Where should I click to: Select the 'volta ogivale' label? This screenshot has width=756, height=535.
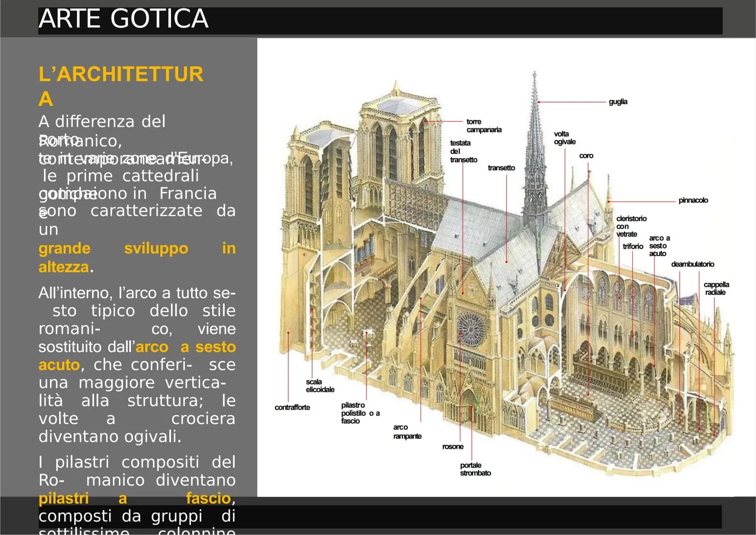[564, 138]
